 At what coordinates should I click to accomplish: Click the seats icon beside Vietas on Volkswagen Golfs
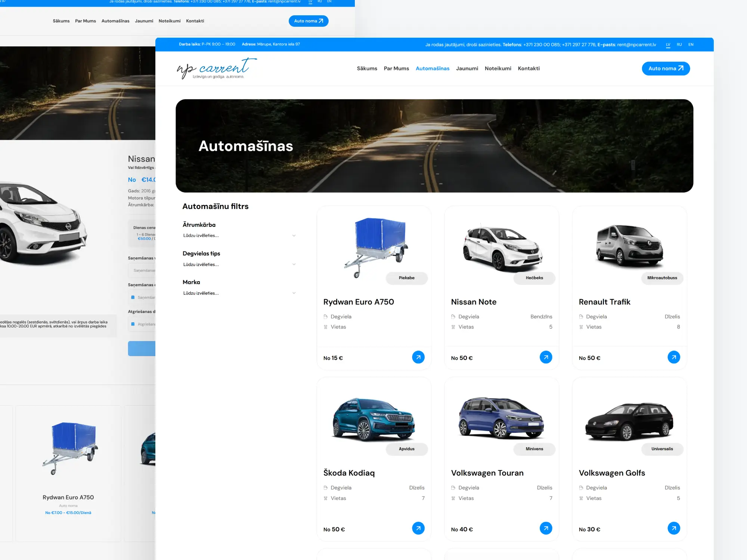pyautogui.click(x=581, y=498)
